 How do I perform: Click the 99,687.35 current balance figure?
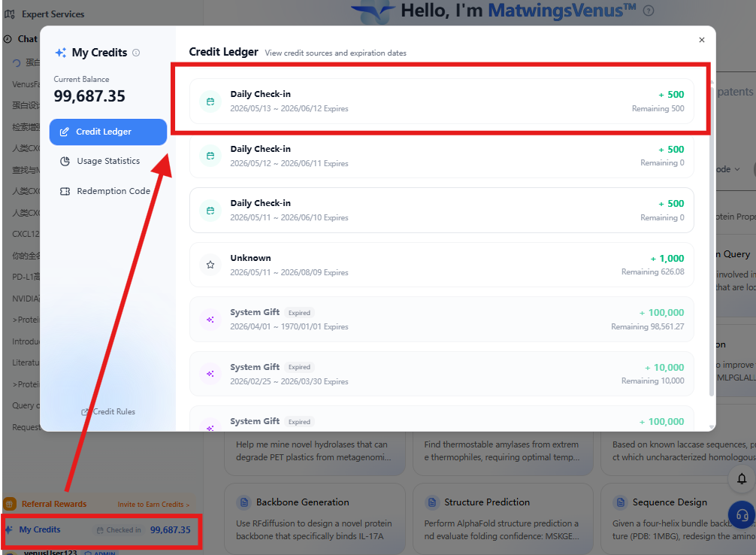tap(89, 96)
